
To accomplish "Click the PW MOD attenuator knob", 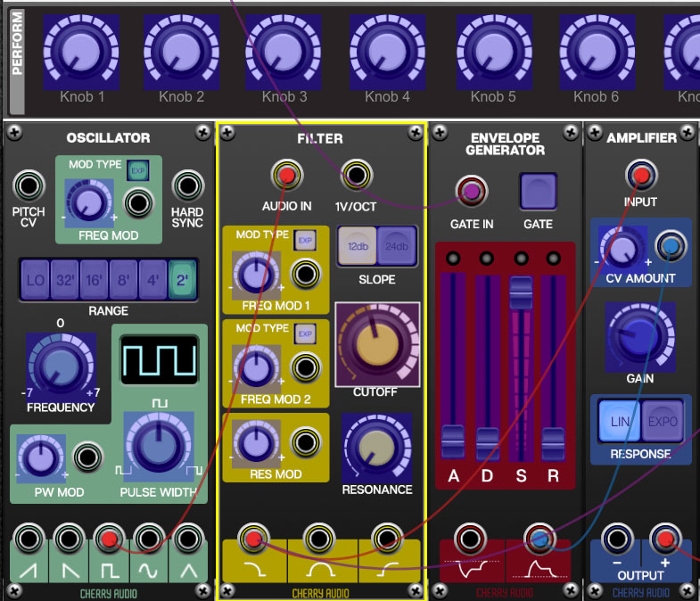I will point(41,458).
